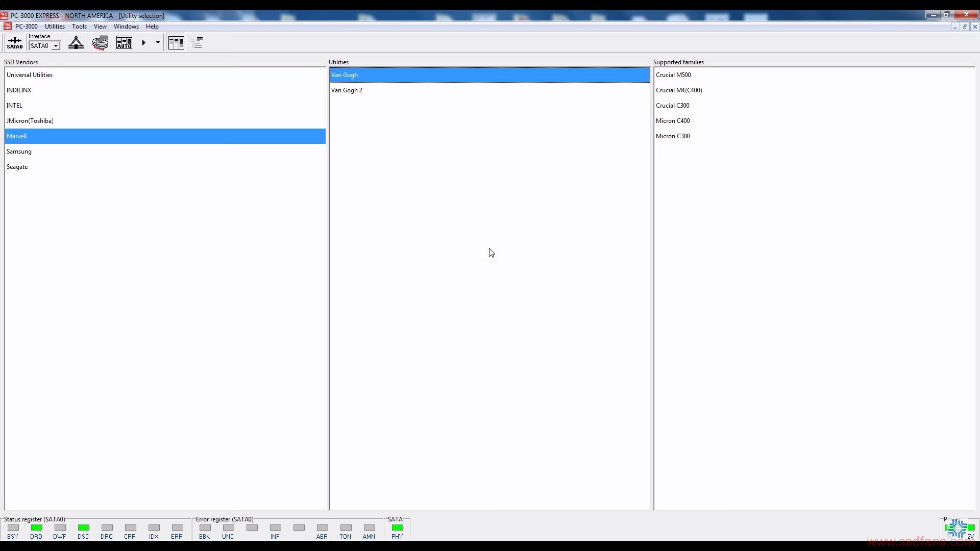The image size is (980, 551).
Task: Select the Van Gogh utility
Action: click(489, 75)
